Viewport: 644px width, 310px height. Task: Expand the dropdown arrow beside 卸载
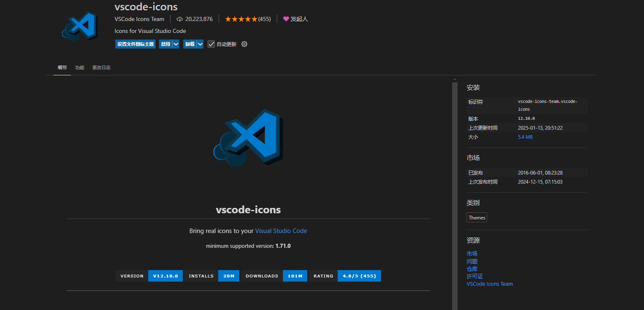coord(200,44)
